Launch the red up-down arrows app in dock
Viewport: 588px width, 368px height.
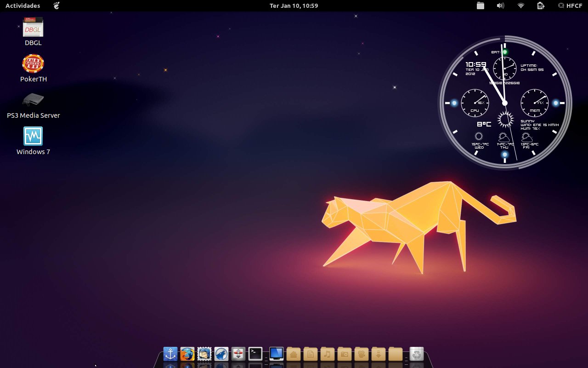(x=238, y=354)
